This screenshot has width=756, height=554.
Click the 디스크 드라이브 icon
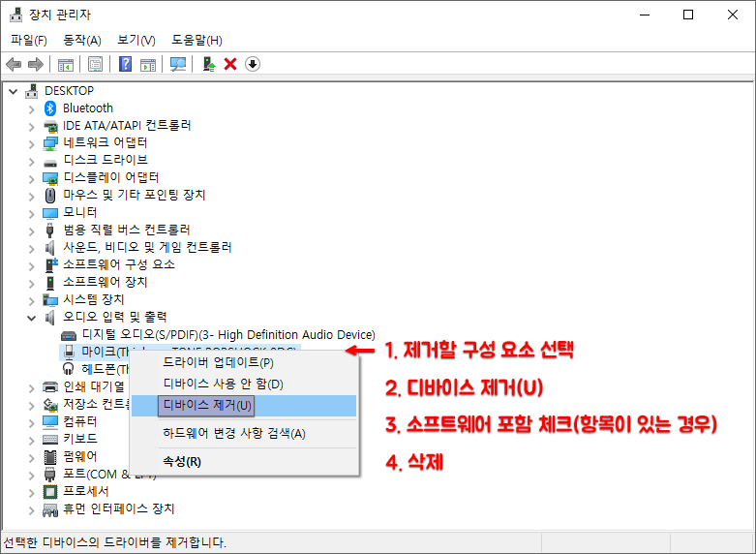(x=50, y=163)
